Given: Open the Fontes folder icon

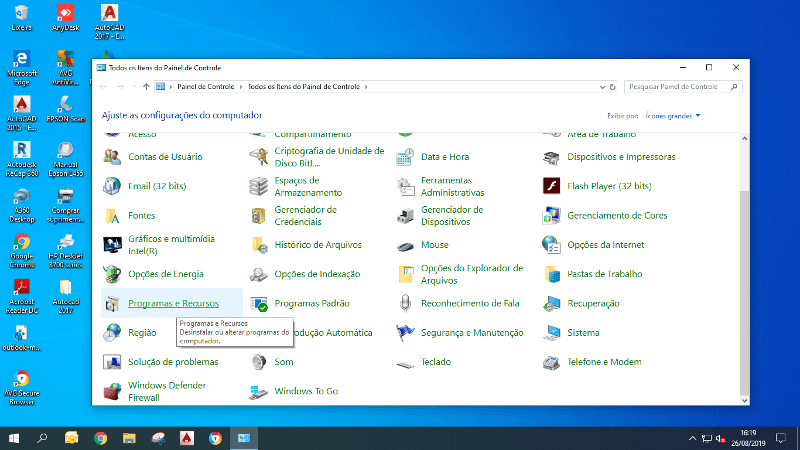Looking at the screenshot, I should [x=112, y=216].
